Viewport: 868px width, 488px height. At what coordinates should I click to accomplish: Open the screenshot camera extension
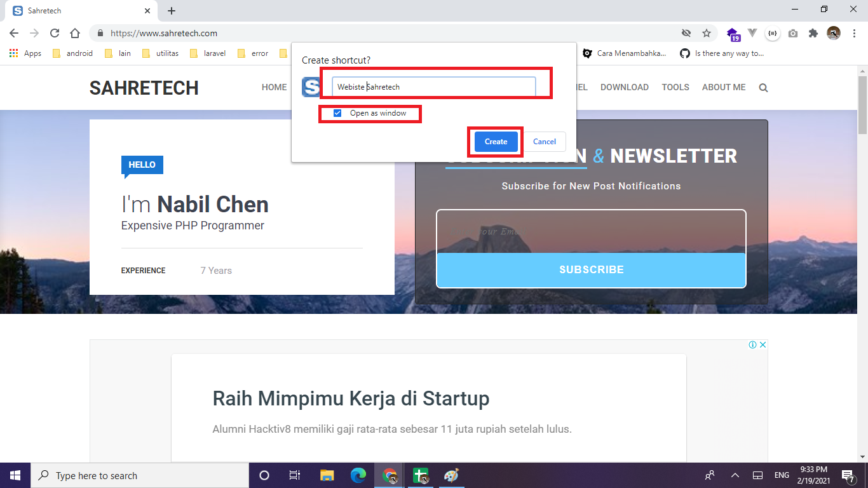pos(793,32)
